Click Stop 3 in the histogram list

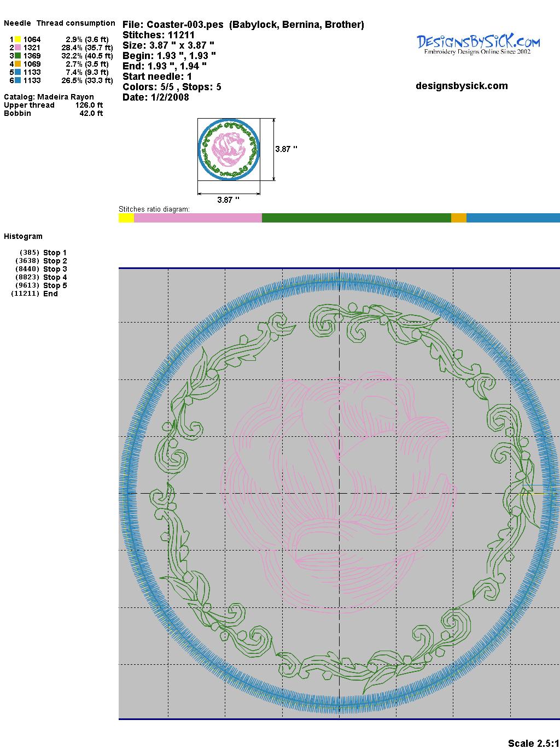[55, 269]
